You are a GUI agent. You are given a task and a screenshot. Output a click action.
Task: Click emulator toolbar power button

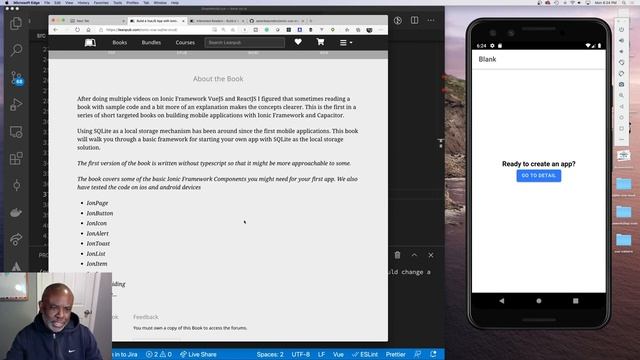621,29
